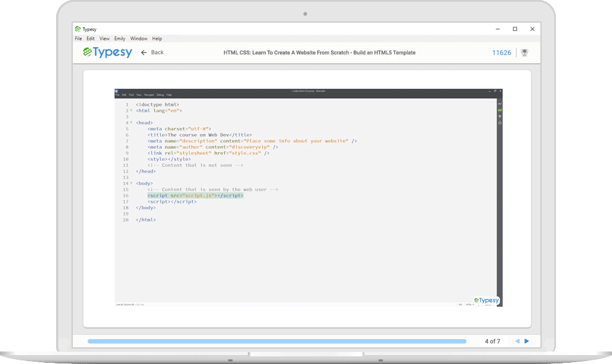The width and height of the screenshot is (612, 364).
Task: Open the View menu in Typesy
Action: click(104, 39)
